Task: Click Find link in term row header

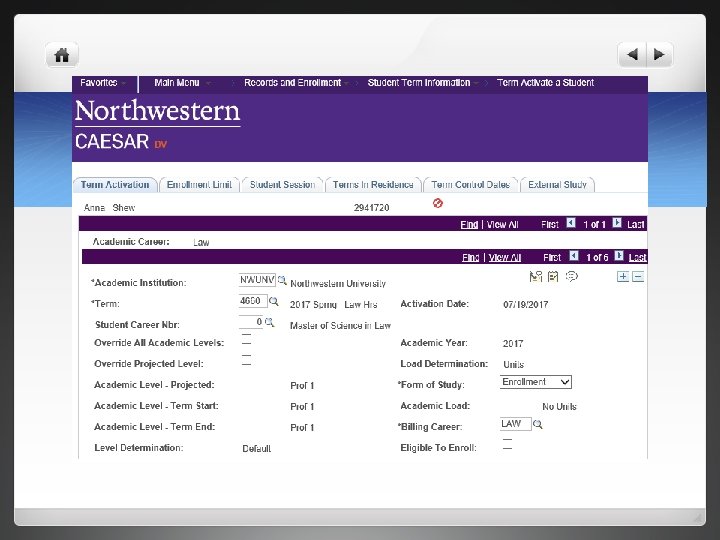Action: (x=471, y=258)
